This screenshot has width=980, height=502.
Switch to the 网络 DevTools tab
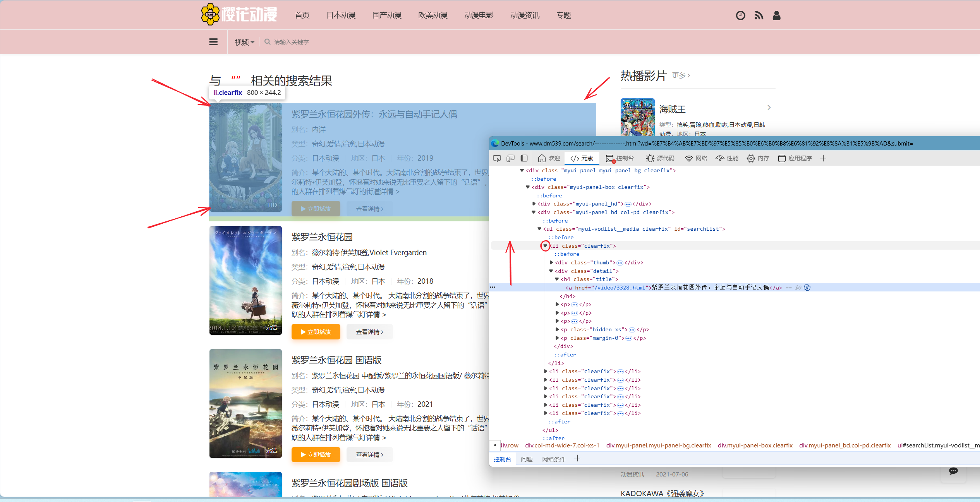[696, 158]
